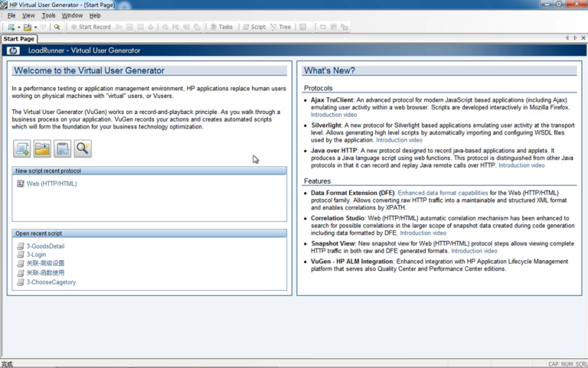Viewport: 588px width, 368px height.
Task: Click the CAP indicator in status bar
Action: (553, 364)
